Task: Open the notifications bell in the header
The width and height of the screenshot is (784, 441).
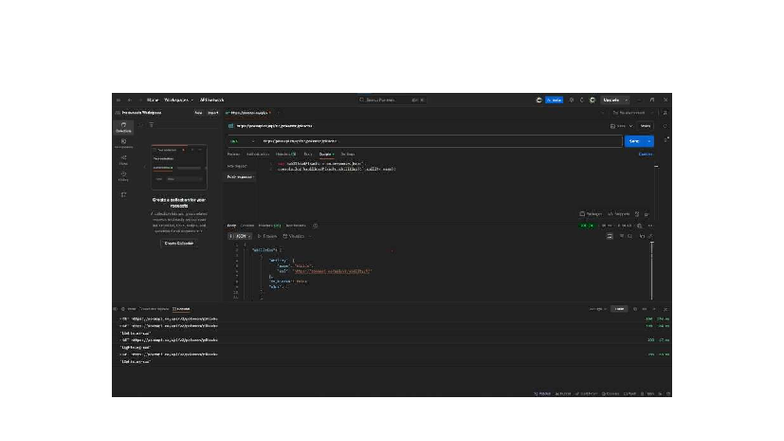Action: coord(582,100)
